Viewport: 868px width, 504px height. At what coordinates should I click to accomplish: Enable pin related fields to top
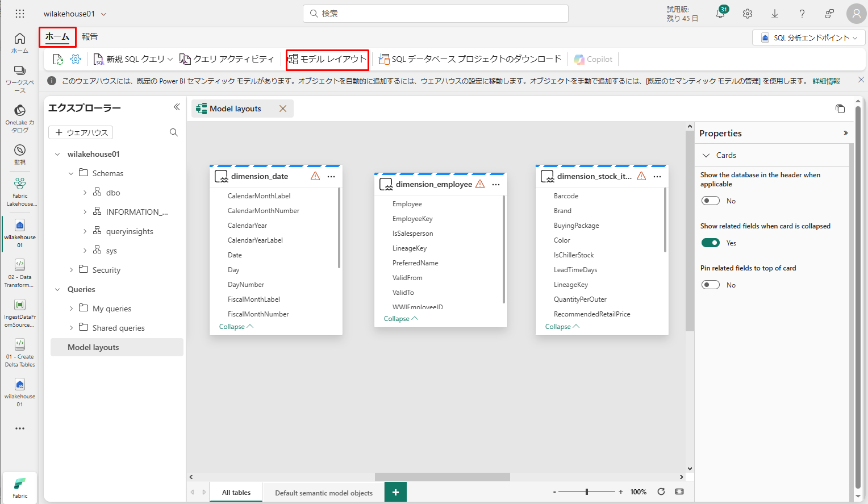click(x=711, y=285)
